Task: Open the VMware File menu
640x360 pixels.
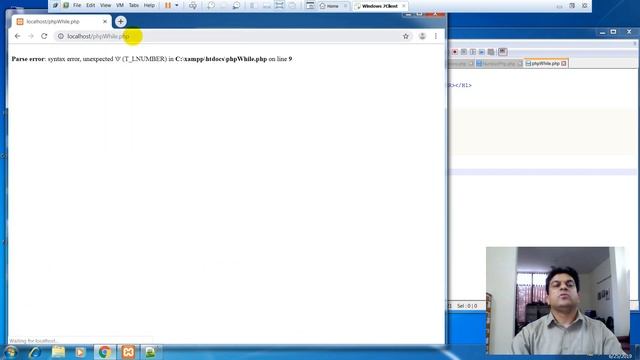Action: [77, 5]
